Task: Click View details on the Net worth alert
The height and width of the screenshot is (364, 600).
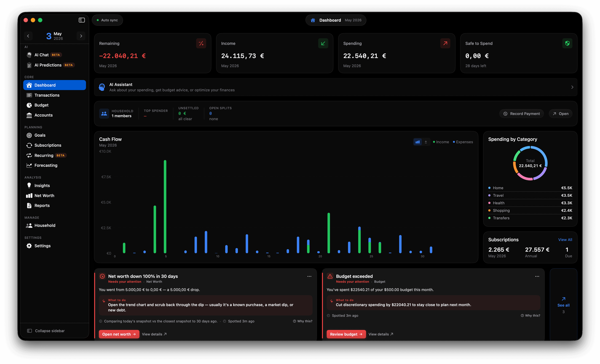Action: coord(154,334)
